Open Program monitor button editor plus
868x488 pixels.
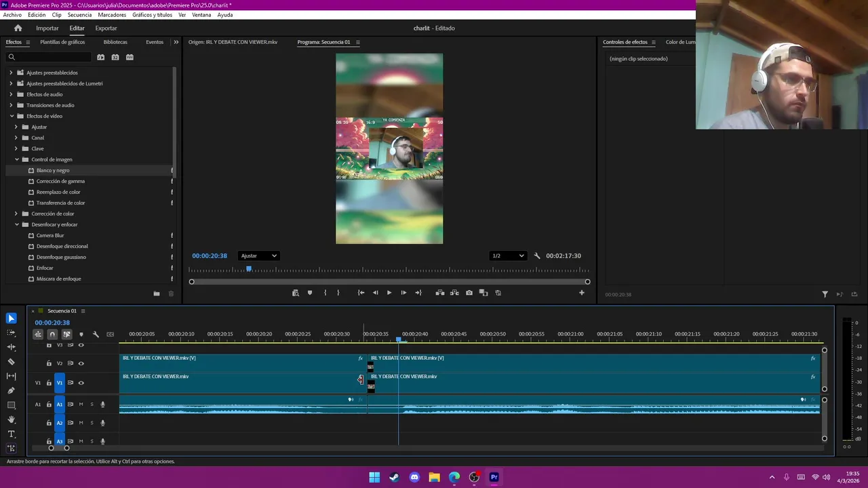[x=581, y=293]
